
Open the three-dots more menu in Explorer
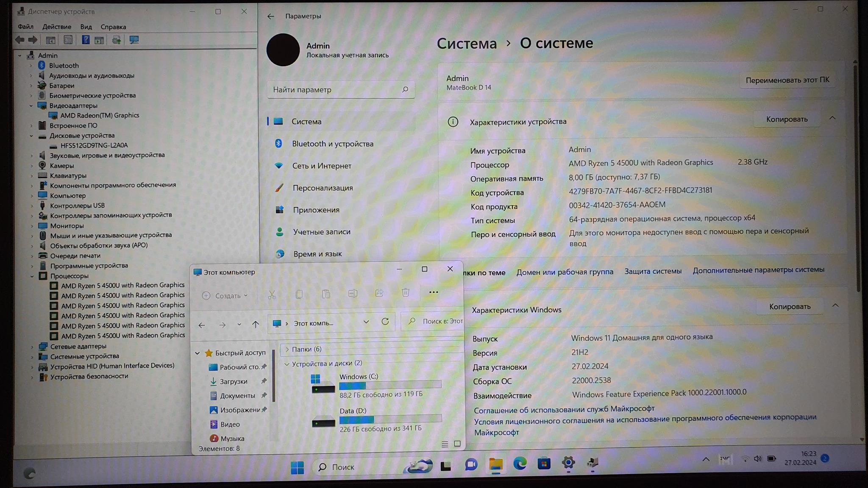click(x=433, y=292)
